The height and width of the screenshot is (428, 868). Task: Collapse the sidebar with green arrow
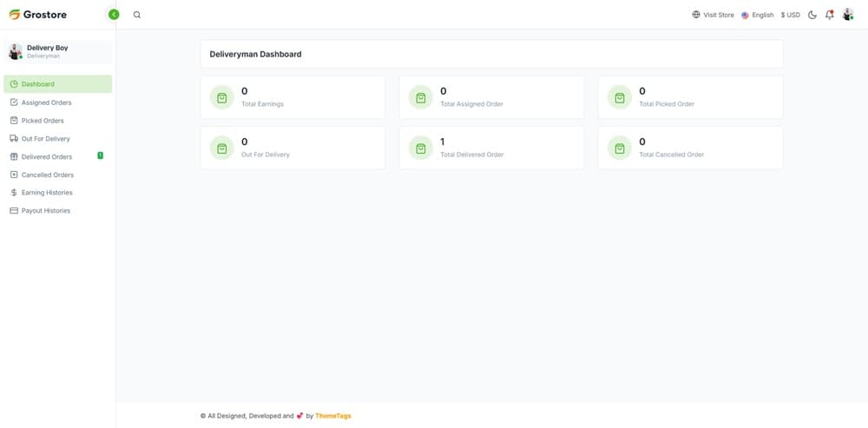[x=114, y=15]
